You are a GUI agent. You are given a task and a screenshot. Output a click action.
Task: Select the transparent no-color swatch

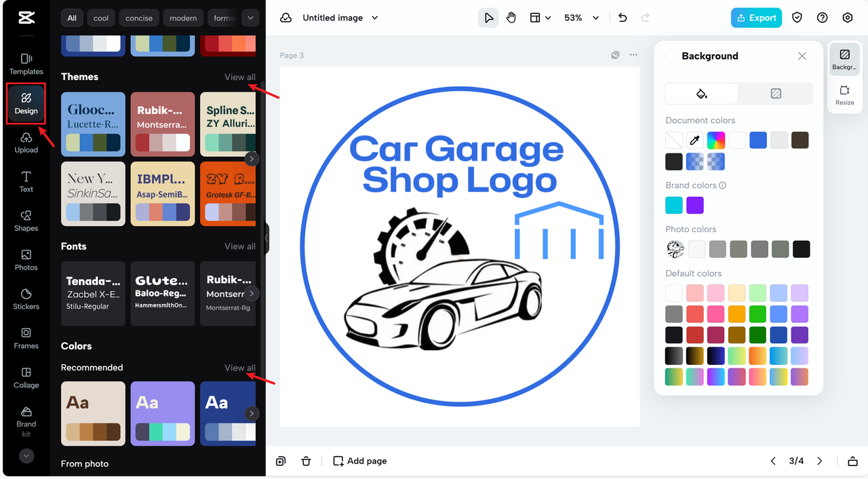point(674,140)
